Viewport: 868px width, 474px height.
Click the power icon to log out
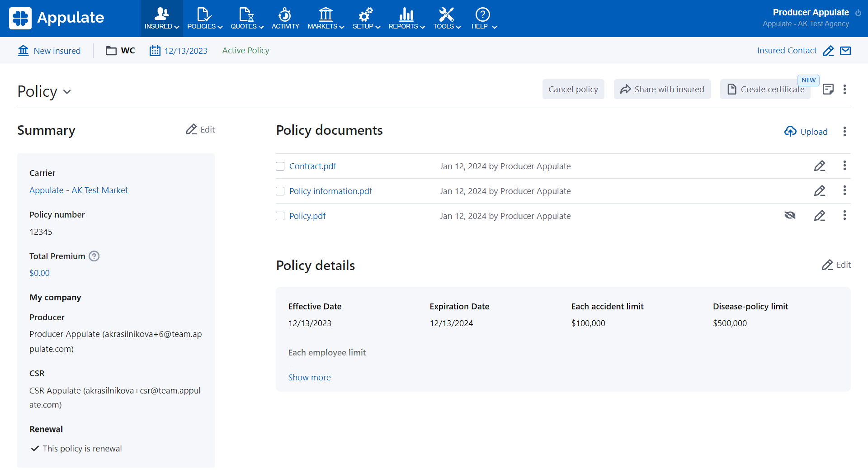(x=858, y=13)
